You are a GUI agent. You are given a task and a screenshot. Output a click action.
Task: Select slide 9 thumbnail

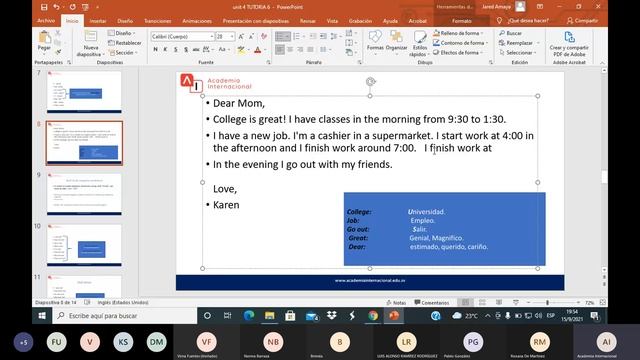coord(84,194)
